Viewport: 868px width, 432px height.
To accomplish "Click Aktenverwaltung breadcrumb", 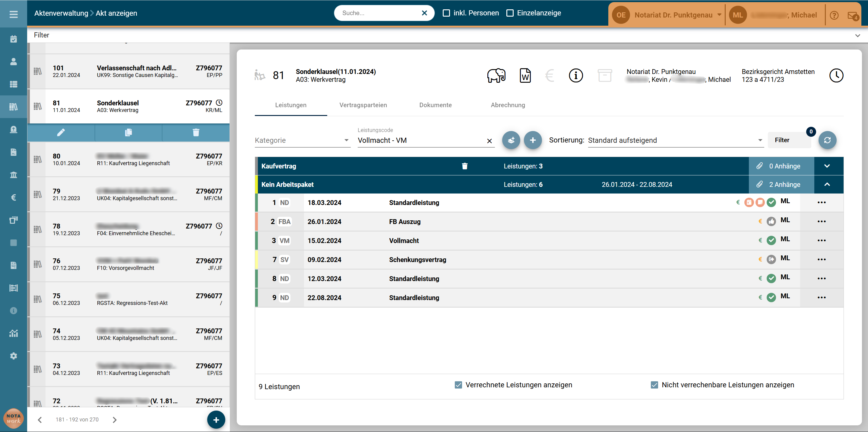I will [x=61, y=13].
